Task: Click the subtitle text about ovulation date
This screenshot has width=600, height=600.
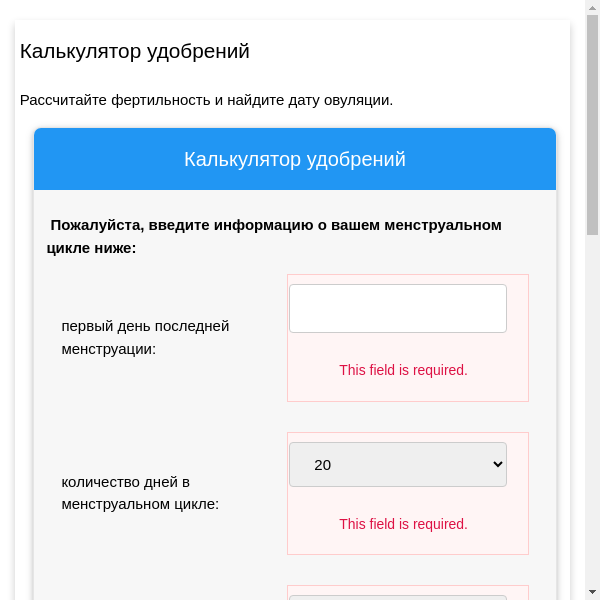Action: [x=206, y=100]
